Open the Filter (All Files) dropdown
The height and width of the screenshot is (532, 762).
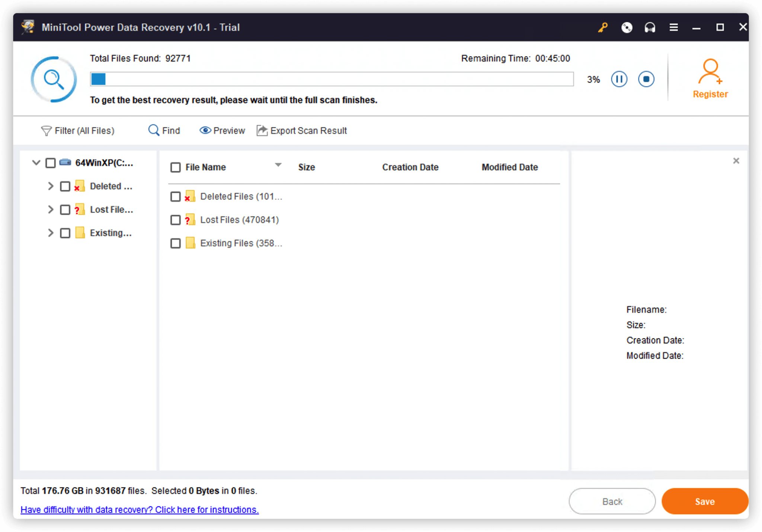(77, 130)
